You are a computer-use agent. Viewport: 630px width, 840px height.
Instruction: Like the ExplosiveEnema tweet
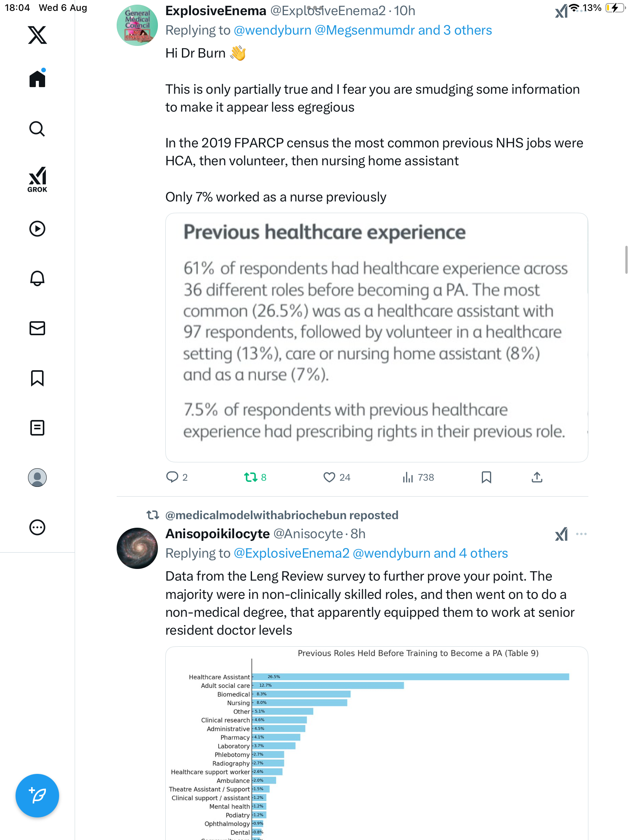click(x=329, y=477)
